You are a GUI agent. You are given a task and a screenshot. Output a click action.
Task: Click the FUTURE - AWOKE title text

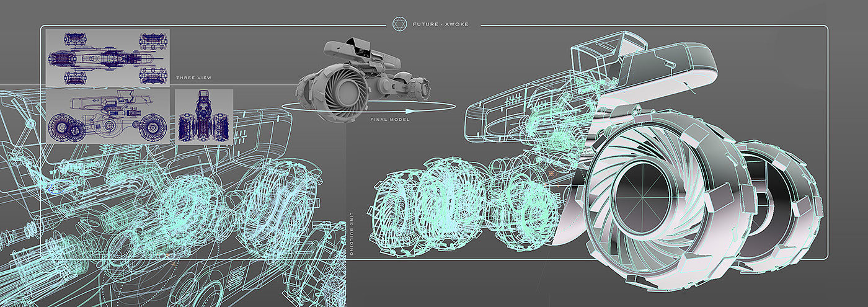click(x=442, y=25)
